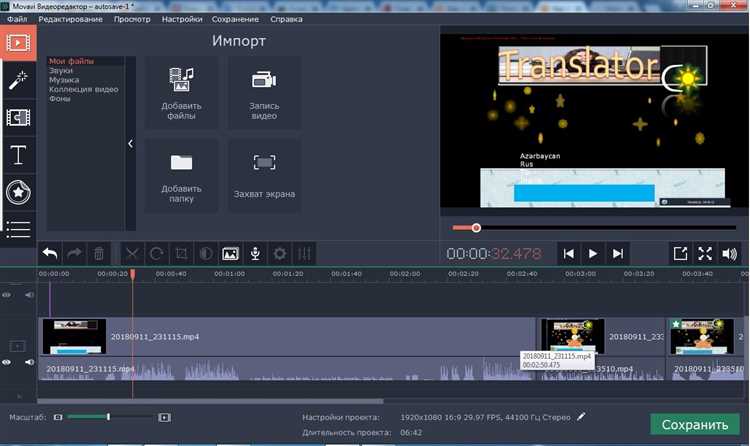
Task: Open the Transitions filmstrip tab
Action: (x=18, y=117)
